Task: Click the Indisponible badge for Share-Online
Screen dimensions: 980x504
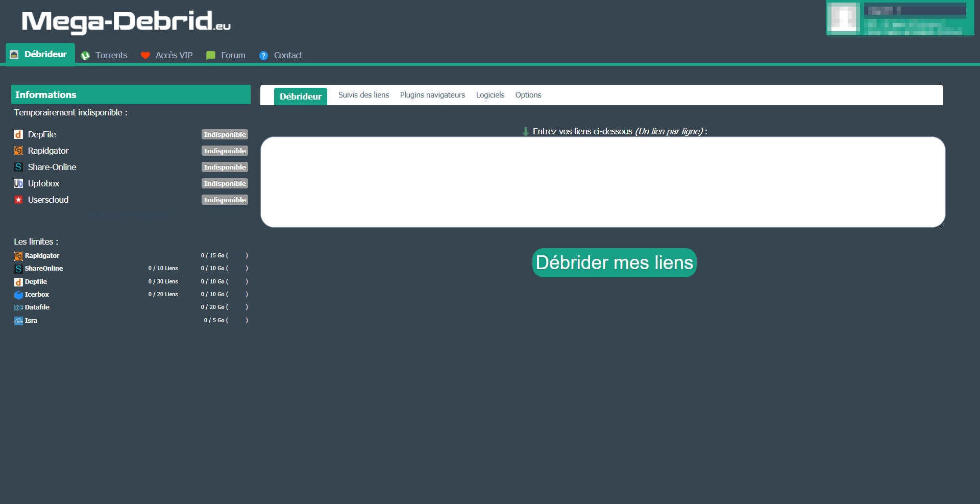Action: tap(225, 167)
